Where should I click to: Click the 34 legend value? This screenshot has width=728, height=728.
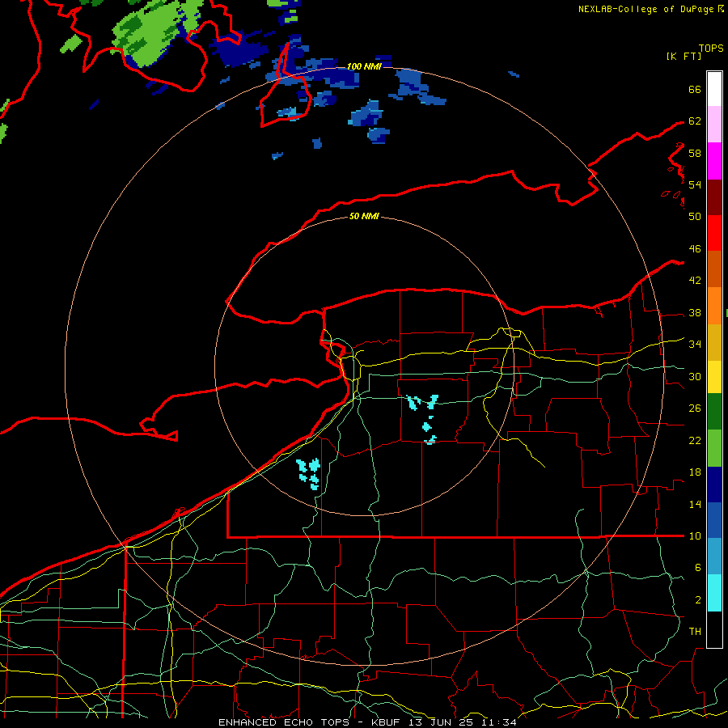point(695,345)
